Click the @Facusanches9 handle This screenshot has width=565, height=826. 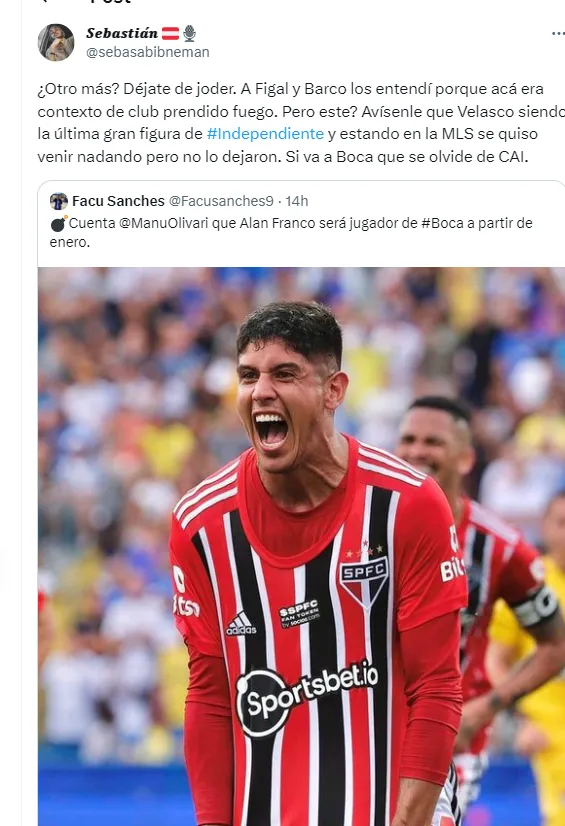click(221, 201)
